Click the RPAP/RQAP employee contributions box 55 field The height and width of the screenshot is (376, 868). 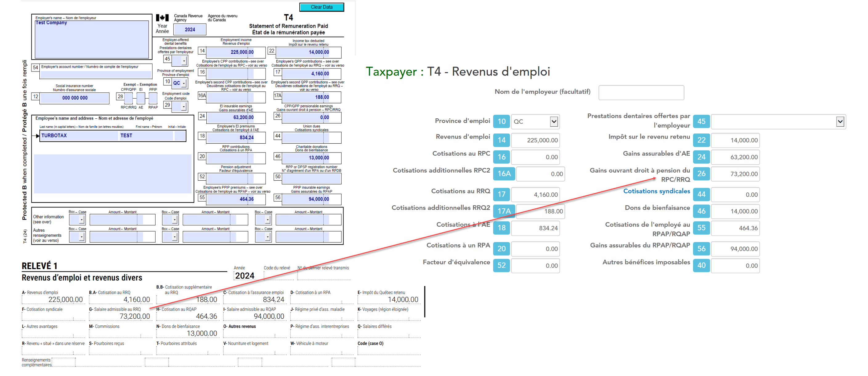click(x=735, y=228)
